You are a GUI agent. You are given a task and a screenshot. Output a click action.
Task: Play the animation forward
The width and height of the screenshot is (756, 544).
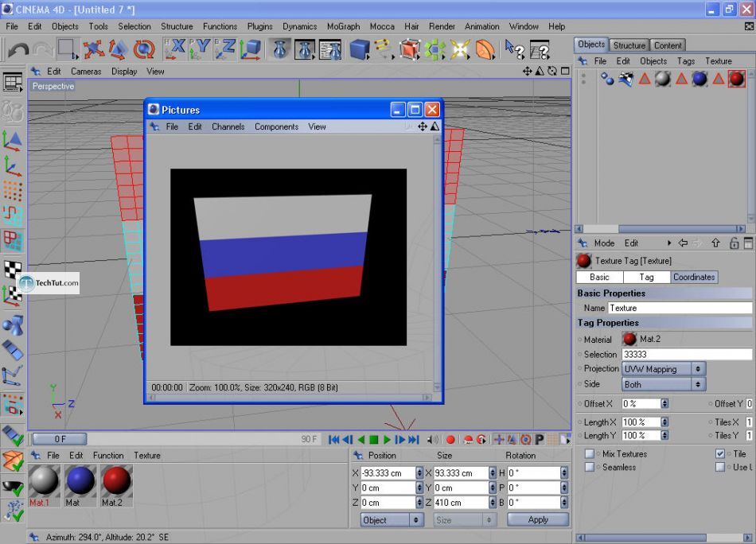point(387,440)
